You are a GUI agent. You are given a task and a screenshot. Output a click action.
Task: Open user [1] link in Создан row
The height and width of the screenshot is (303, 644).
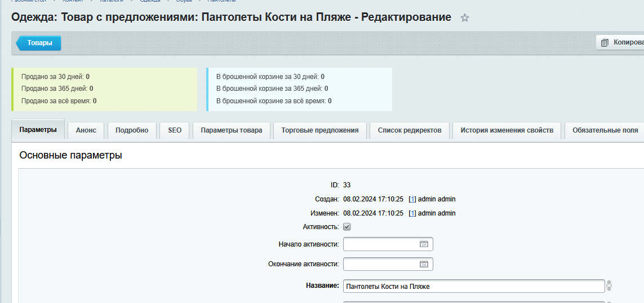pos(412,199)
